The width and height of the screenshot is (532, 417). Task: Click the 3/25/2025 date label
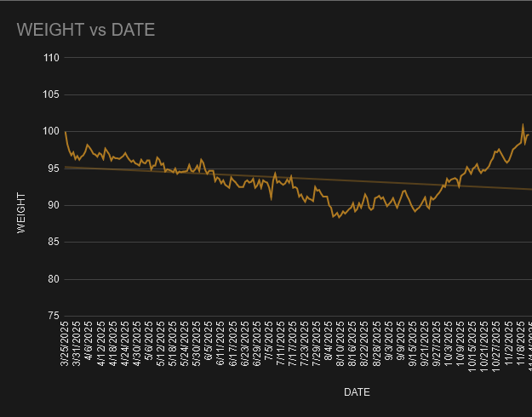[65, 344]
